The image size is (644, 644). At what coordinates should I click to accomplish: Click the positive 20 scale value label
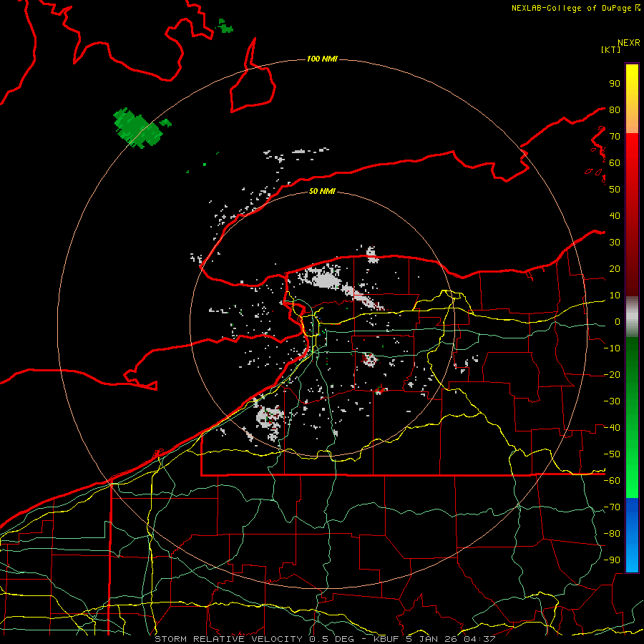[615, 269]
